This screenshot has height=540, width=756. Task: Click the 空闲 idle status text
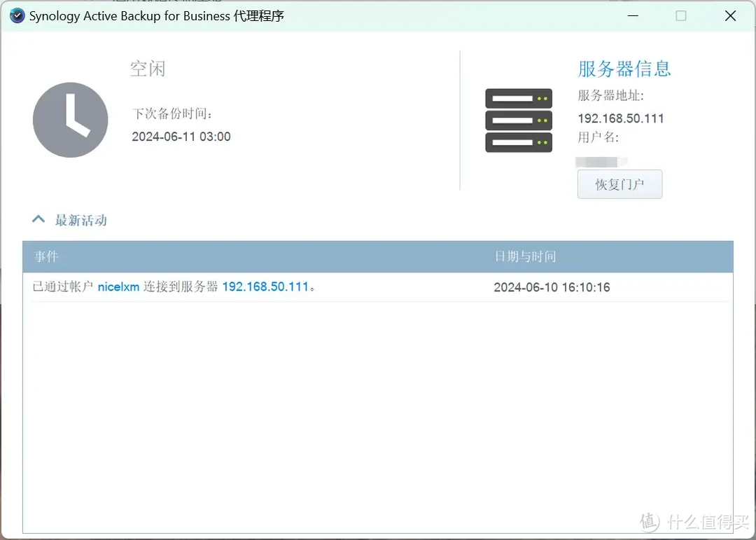(147, 68)
